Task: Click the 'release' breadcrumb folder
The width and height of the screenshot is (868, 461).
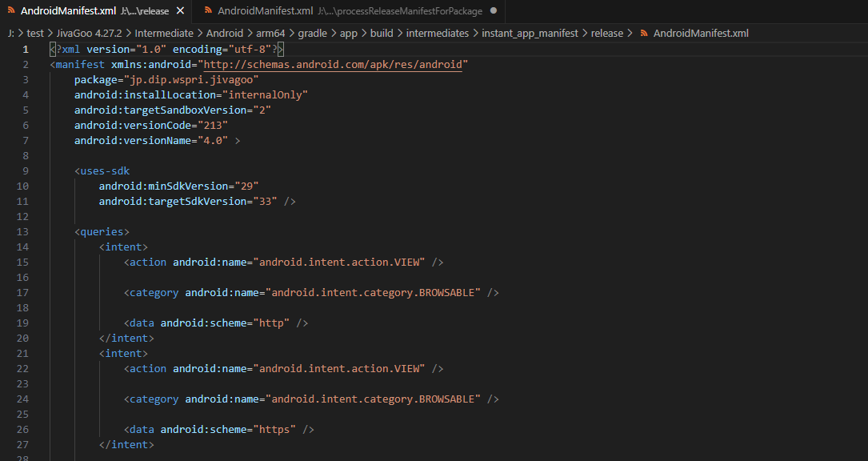Action: (x=607, y=34)
